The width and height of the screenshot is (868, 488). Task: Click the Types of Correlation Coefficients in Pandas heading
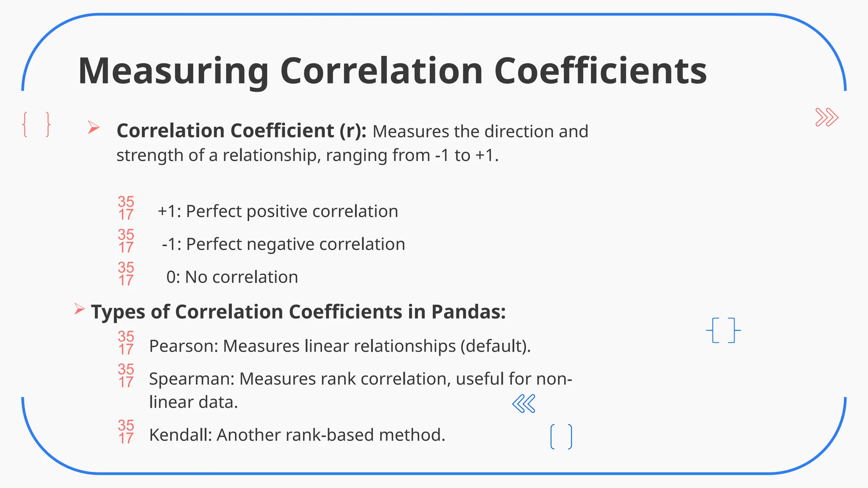(298, 312)
